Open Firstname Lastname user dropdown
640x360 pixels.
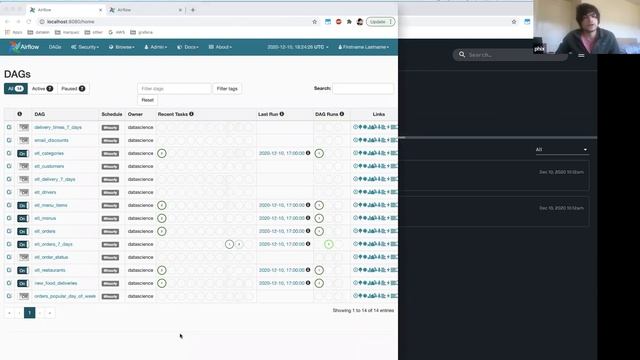coord(363,47)
